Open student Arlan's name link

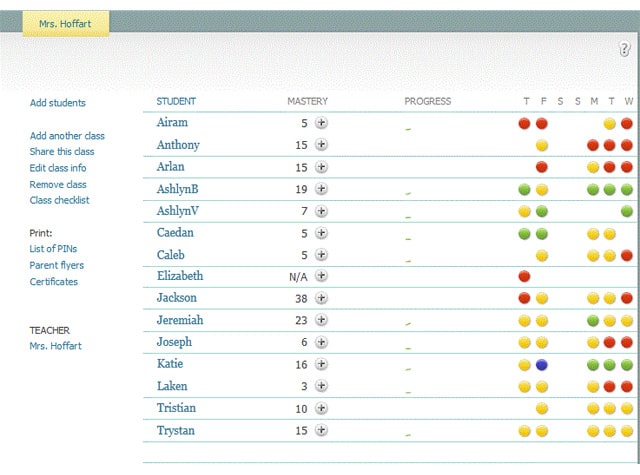(x=171, y=166)
